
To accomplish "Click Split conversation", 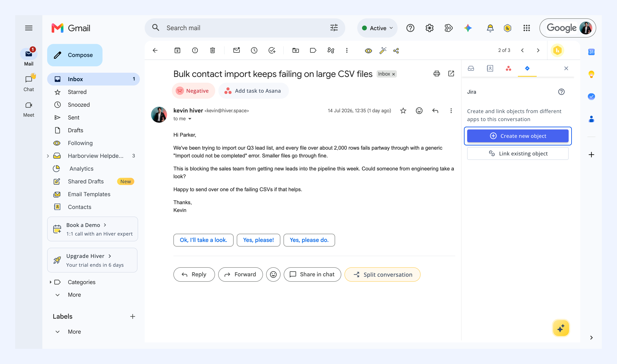I will [x=382, y=274].
